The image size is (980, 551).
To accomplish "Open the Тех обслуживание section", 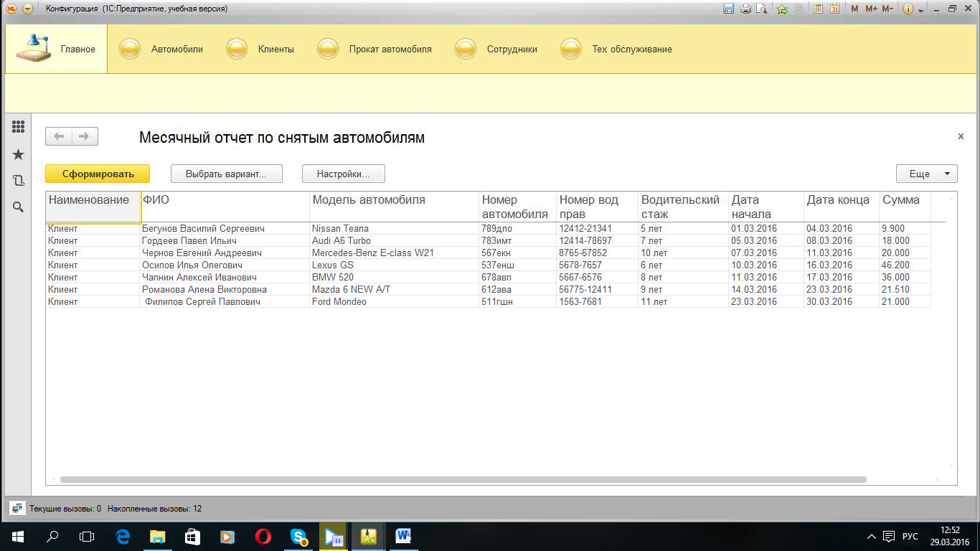I will [616, 49].
